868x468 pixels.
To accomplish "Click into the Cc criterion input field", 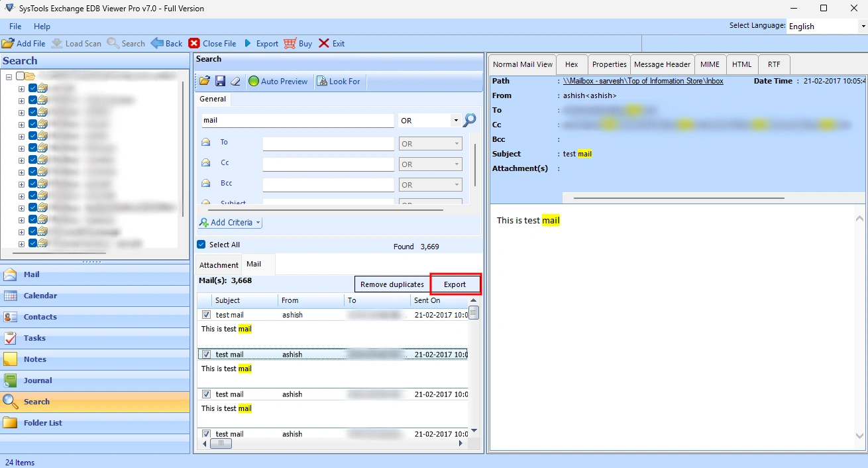I will tap(328, 164).
